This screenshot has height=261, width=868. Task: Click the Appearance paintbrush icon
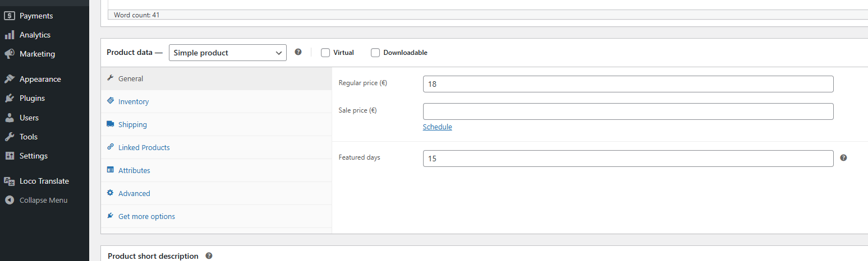click(x=9, y=79)
